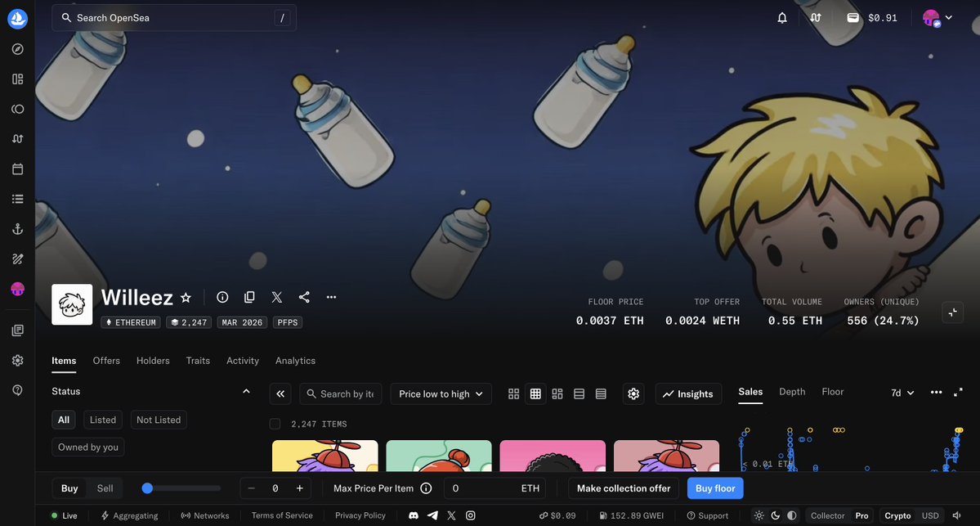Select the All status filter
The width and height of the screenshot is (980, 526).
tap(64, 420)
